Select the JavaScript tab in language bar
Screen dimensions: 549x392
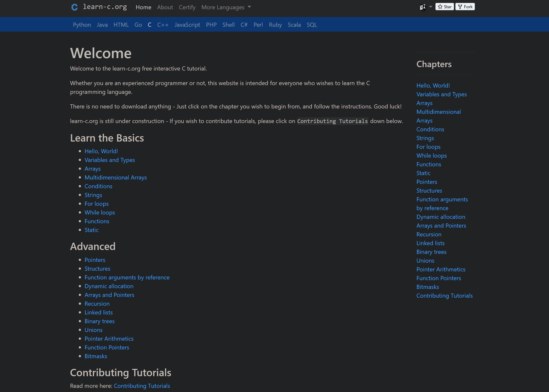(187, 24)
